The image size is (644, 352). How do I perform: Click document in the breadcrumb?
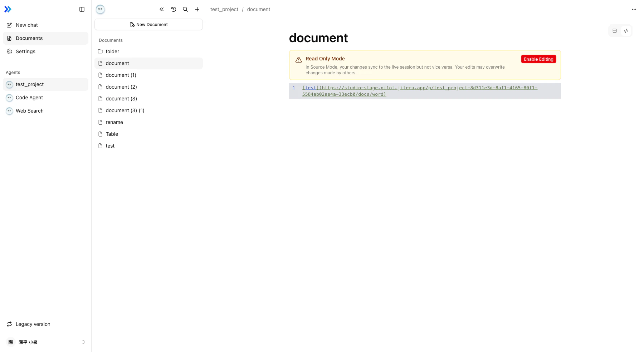click(259, 9)
